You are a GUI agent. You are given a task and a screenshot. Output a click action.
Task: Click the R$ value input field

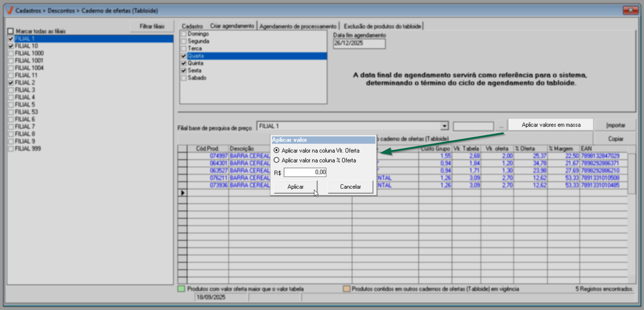pos(305,172)
